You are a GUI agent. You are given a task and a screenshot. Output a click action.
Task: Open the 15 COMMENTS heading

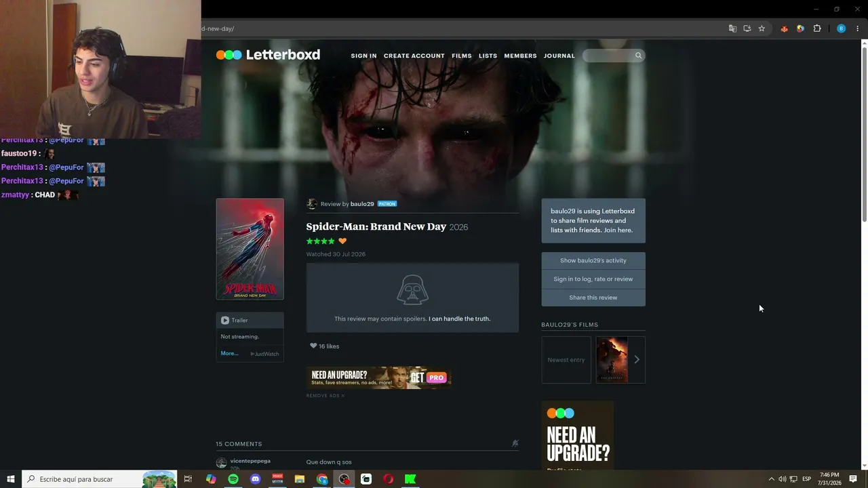coord(239,444)
